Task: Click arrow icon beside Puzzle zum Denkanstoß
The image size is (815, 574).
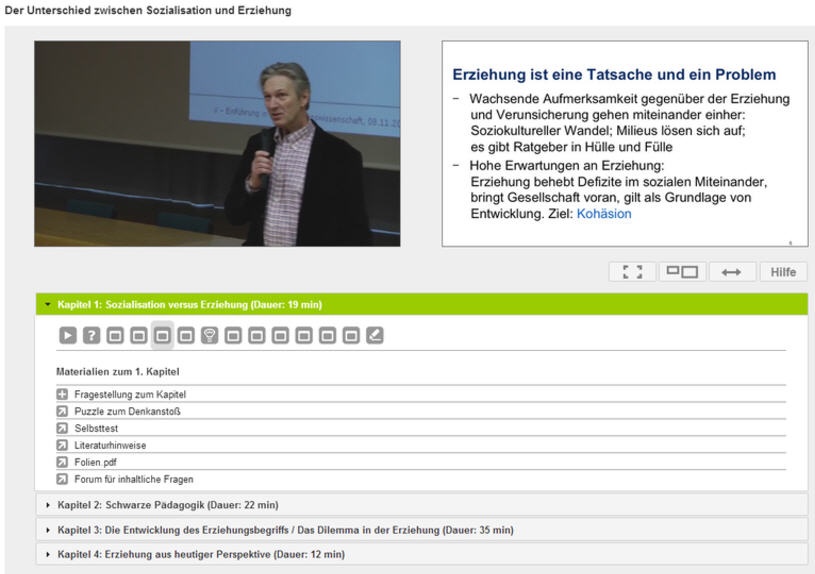Action: coord(62,411)
